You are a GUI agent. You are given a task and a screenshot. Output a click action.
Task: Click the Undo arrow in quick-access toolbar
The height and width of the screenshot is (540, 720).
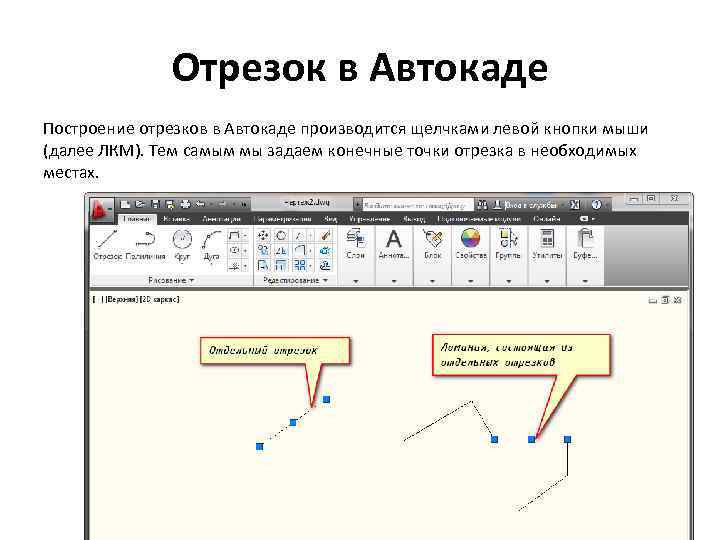[200, 204]
